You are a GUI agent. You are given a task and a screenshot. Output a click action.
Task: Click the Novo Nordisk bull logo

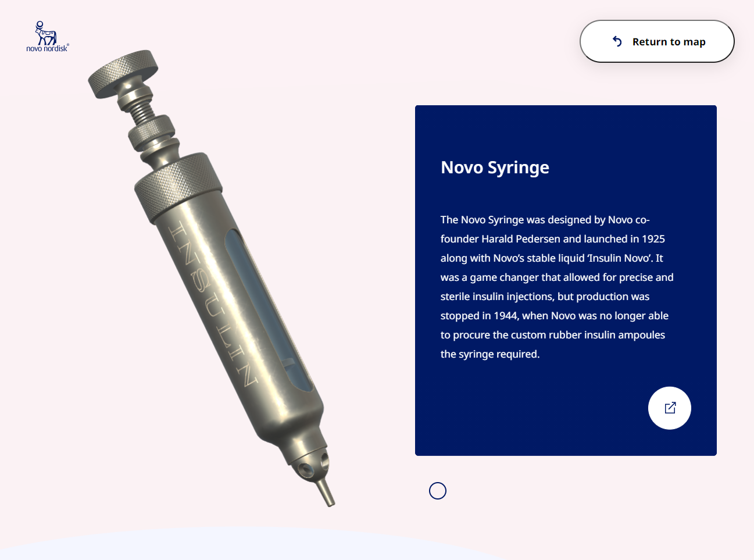click(x=45, y=33)
